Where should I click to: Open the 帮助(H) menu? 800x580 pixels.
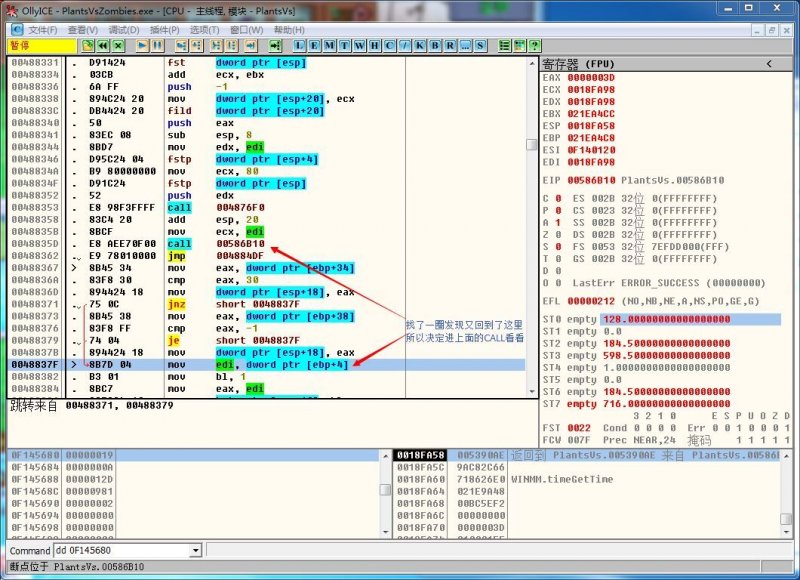[x=289, y=30]
